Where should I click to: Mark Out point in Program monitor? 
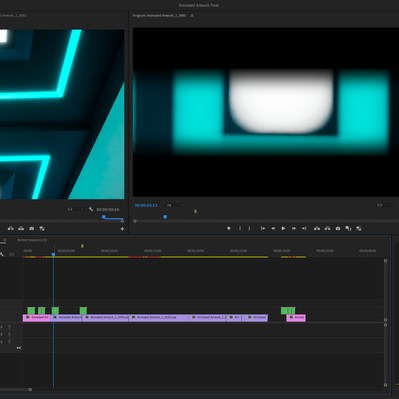tap(249, 228)
